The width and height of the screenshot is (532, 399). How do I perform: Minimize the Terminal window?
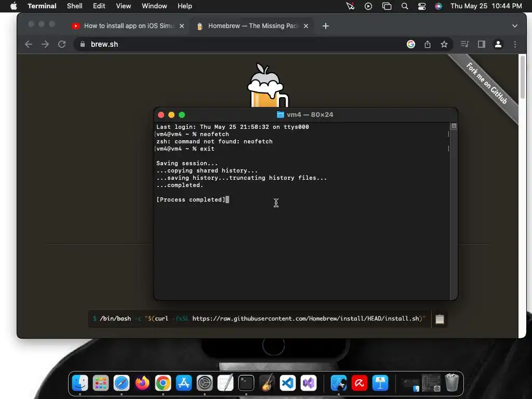(171, 115)
